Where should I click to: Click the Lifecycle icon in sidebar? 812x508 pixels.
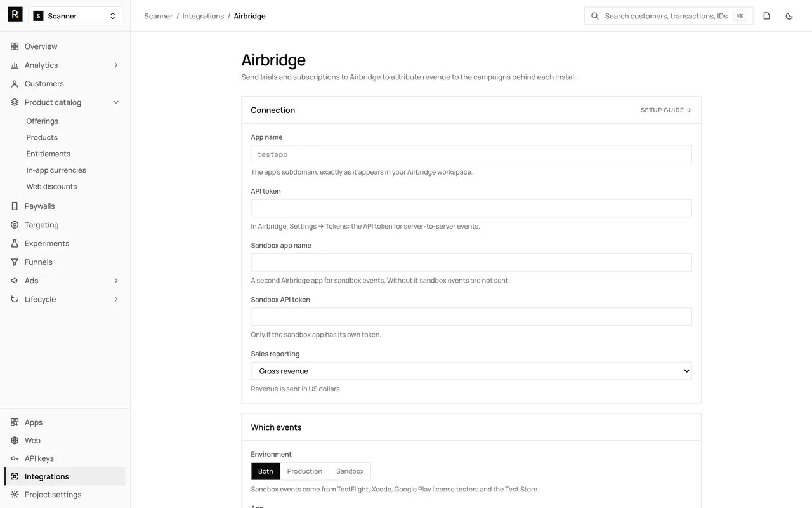point(15,299)
